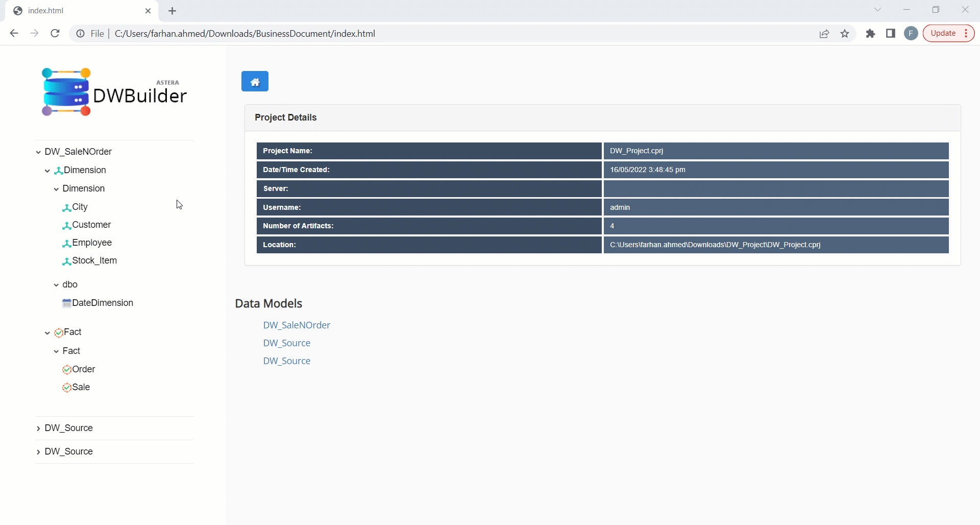The height and width of the screenshot is (525, 980).
Task: Reload the page
Action: (55, 34)
